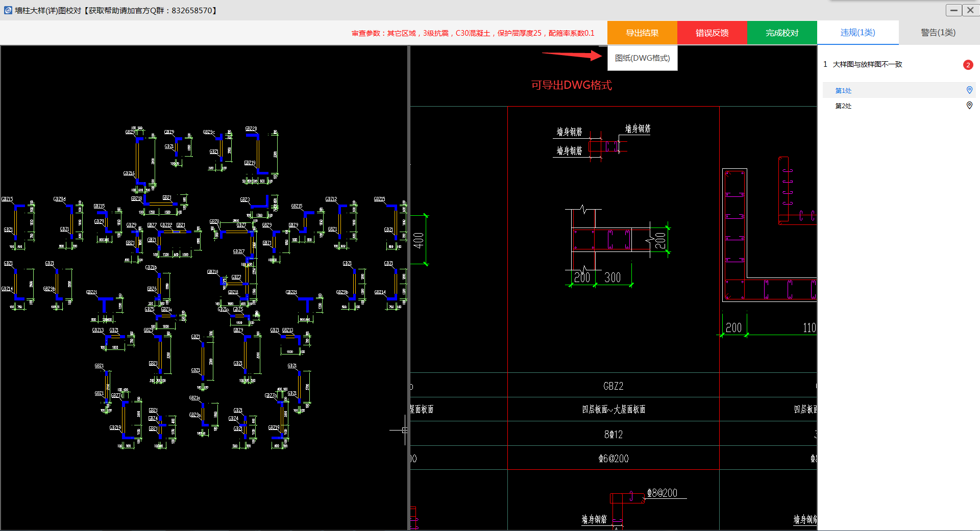The width and height of the screenshot is (980, 531).
Task: Click the green 400 dimension in the drawing
Action: click(419, 240)
